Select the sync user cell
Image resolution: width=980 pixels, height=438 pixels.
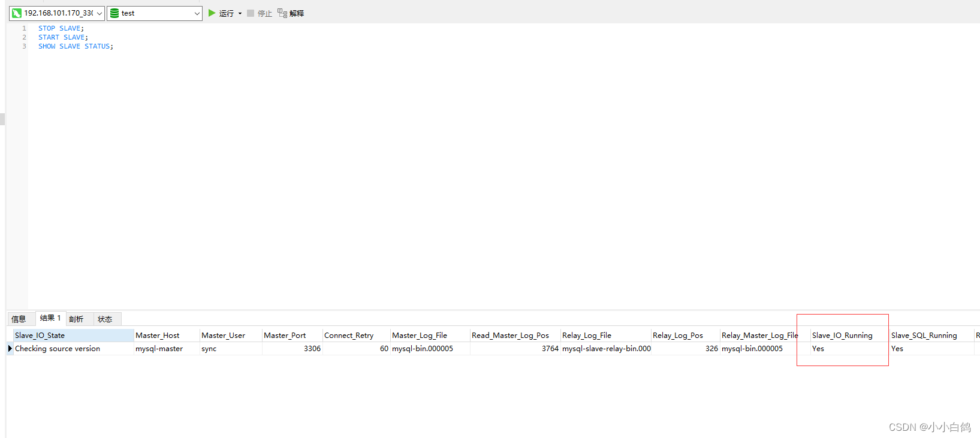[231, 349]
